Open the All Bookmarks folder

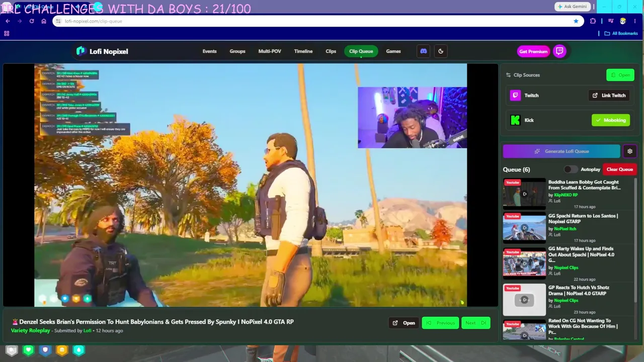coord(621,33)
